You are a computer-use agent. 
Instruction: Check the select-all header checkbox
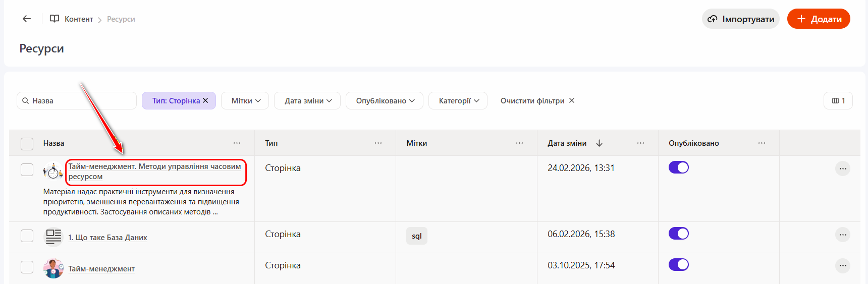[x=27, y=144]
